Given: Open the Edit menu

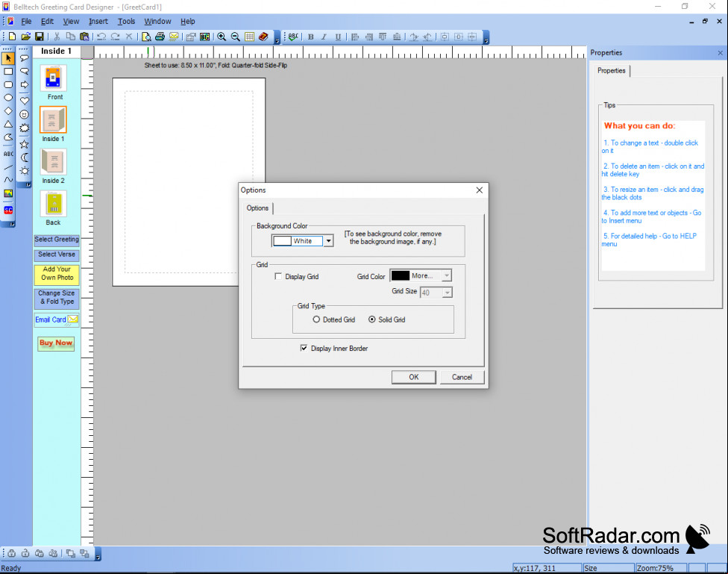Looking at the screenshot, I should (47, 22).
